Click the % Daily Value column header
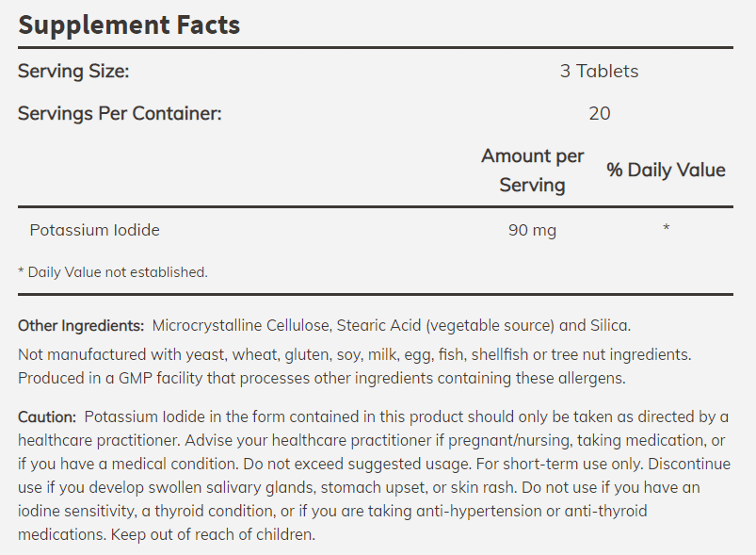Screen dimensions: 756x555 666,170
